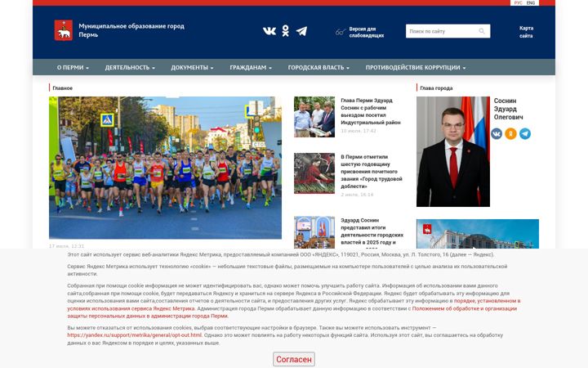
Task: Open Версия для слабовидящих link
Action: (367, 32)
